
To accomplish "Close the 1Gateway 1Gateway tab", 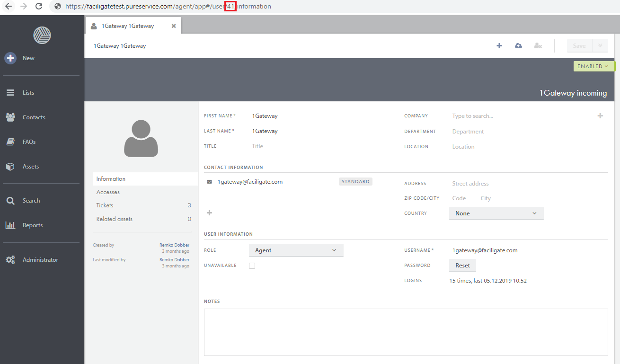I will (174, 26).
